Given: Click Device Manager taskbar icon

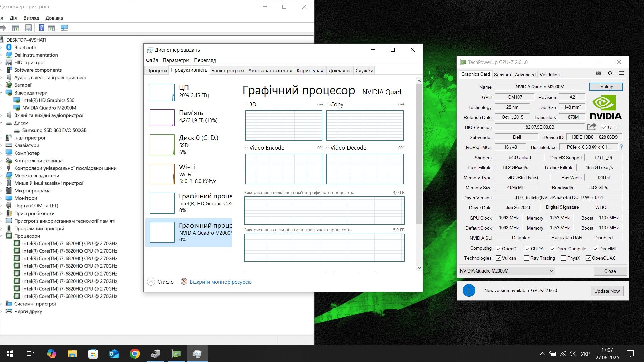Looking at the screenshot, I should (x=156, y=354).
